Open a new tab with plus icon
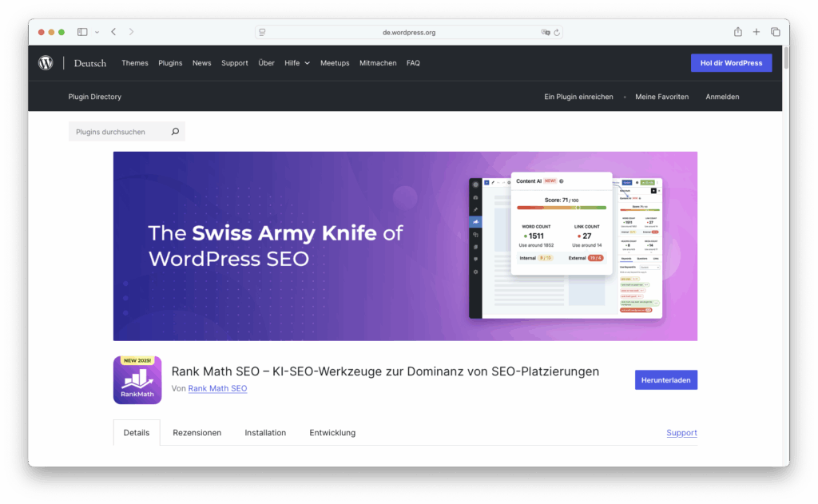Image resolution: width=818 pixels, height=504 pixels. coord(756,32)
